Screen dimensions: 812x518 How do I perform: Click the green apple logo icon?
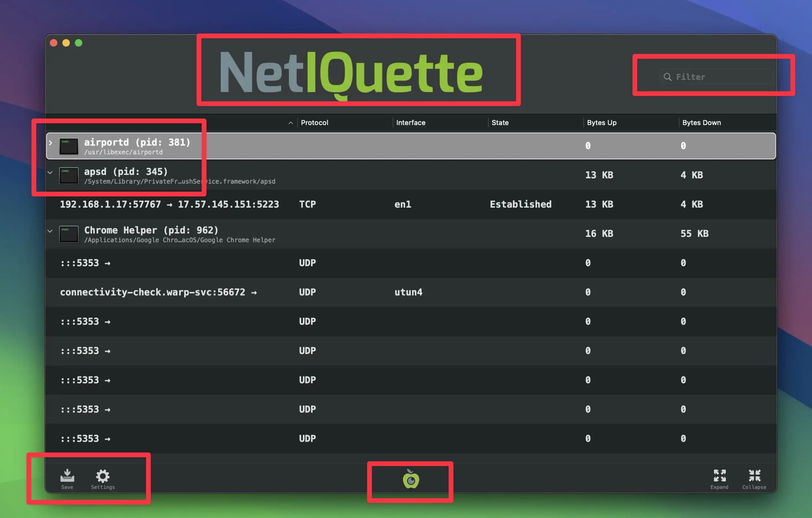411,479
